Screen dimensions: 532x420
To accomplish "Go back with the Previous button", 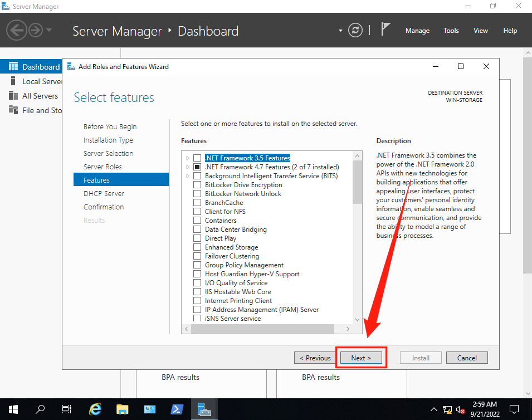I will [315, 358].
